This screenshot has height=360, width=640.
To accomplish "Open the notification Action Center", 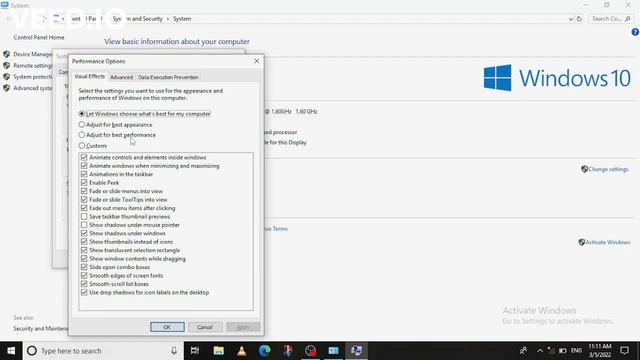I will 624,351.
